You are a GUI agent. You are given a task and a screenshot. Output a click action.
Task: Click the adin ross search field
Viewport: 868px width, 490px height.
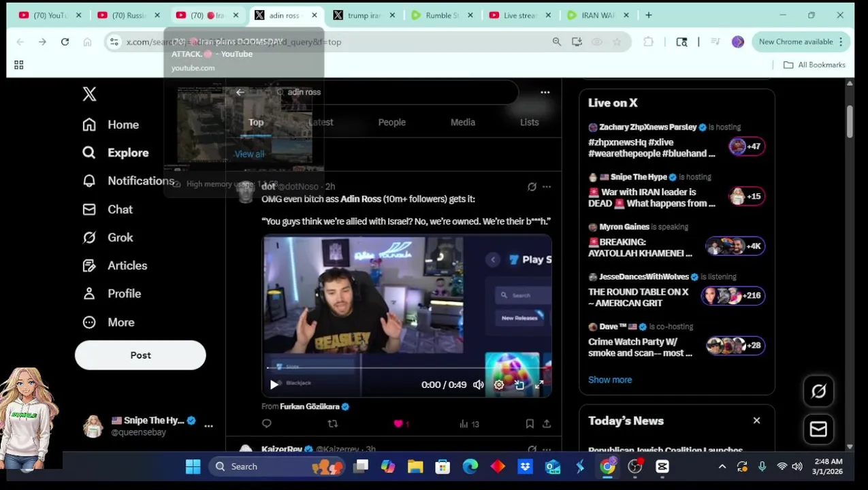[395, 92]
